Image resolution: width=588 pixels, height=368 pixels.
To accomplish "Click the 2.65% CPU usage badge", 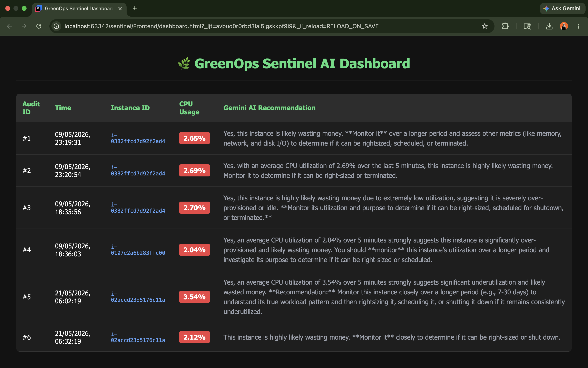I will click(x=194, y=138).
